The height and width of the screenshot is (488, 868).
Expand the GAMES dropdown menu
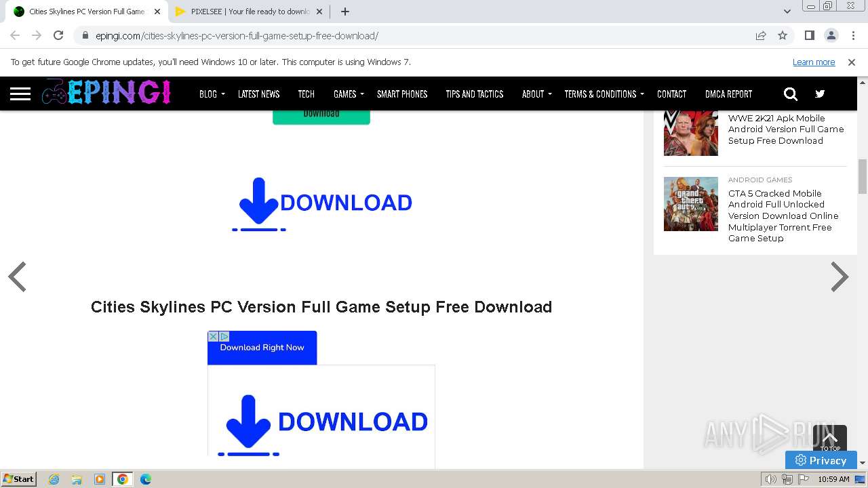click(x=349, y=94)
